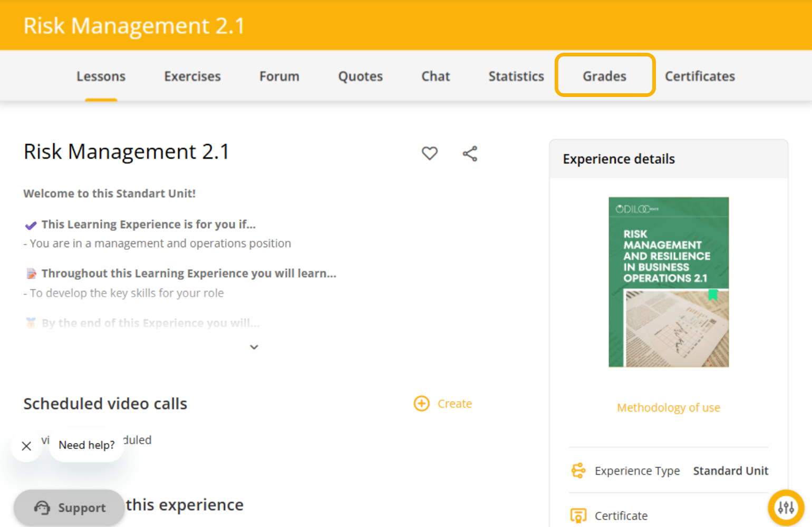812x527 pixels.
Task: Click the Need help? chat bubble
Action: click(86, 445)
